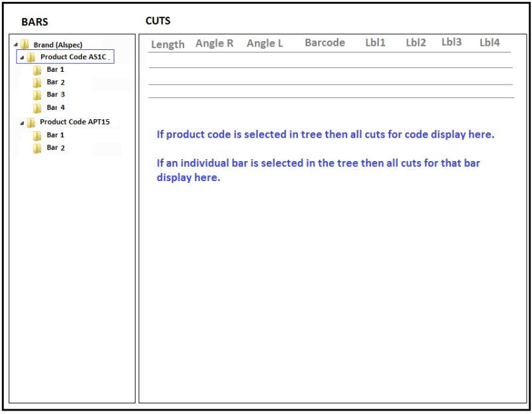The height and width of the screenshot is (414, 532).
Task: Click the Angle R column header
Action: pyautogui.click(x=215, y=43)
